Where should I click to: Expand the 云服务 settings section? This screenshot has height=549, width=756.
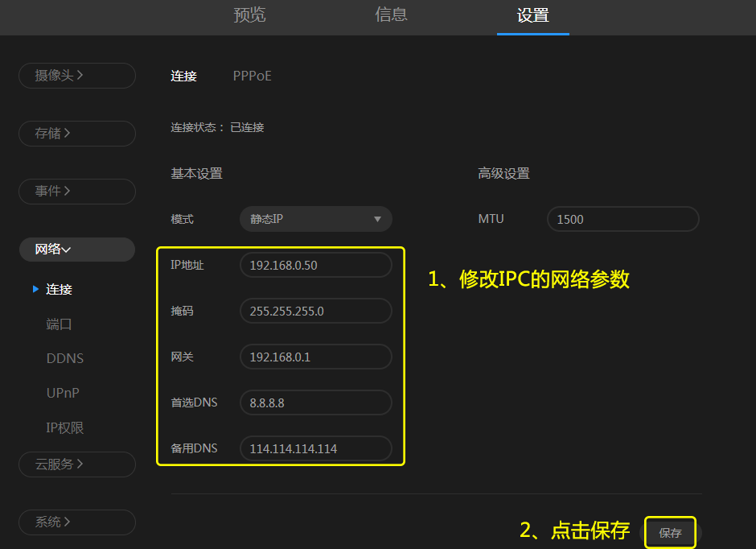tap(76, 464)
